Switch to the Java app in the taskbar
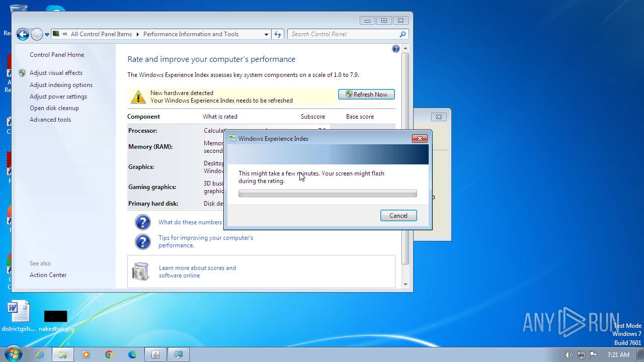Screen dimensions: 644x362 [155, 354]
